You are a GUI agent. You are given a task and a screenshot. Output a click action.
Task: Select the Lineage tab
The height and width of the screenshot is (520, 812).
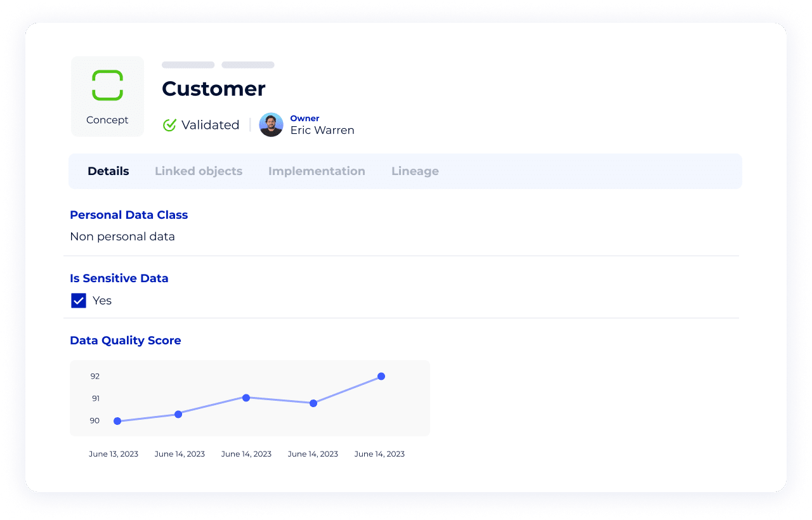415,171
